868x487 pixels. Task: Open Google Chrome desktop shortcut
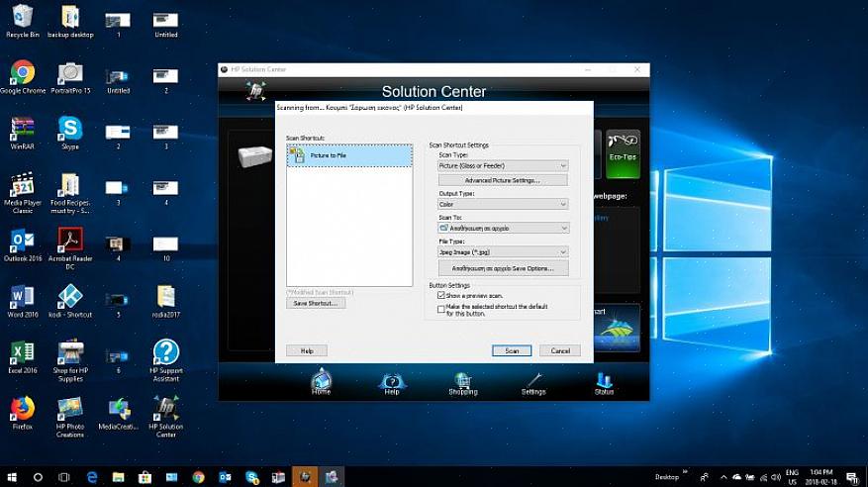point(23,73)
